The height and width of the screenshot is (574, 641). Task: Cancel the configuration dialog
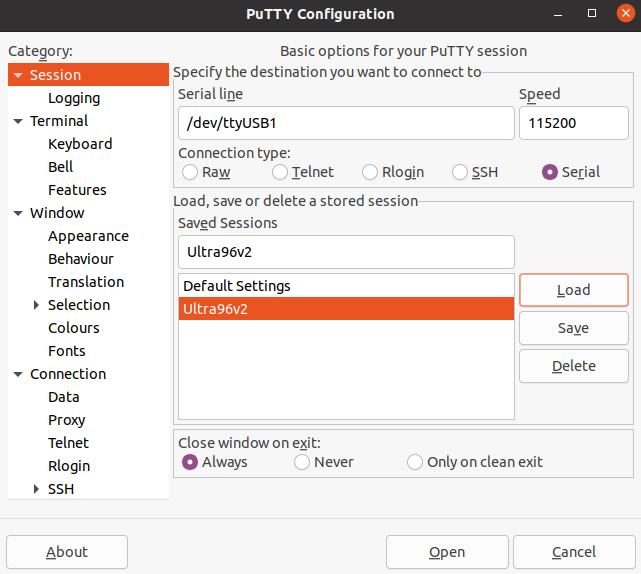pos(574,552)
